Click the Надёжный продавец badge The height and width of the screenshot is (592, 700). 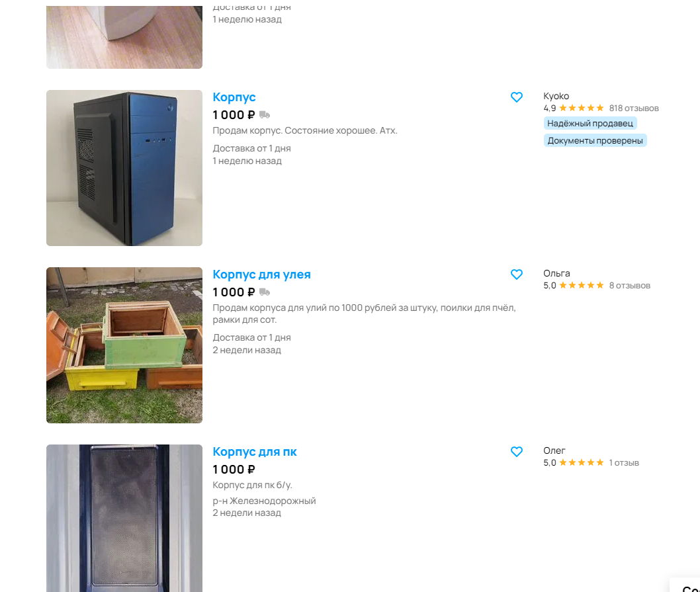[x=590, y=123]
